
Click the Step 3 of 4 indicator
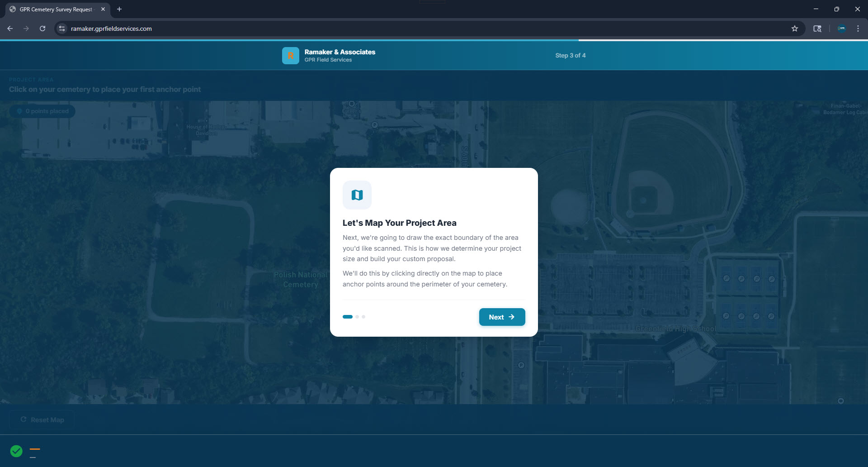(570, 55)
